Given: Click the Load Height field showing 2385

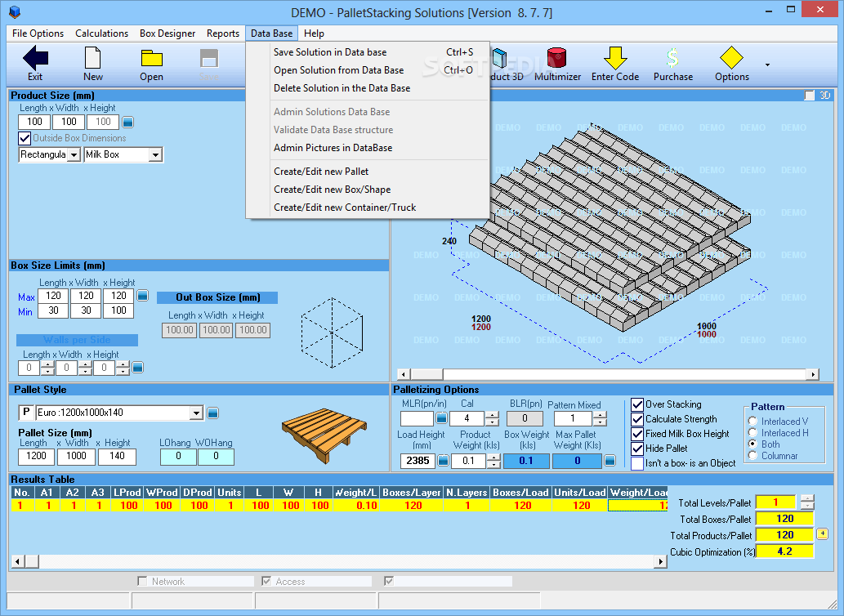Looking at the screenshot, I should 418,461.
